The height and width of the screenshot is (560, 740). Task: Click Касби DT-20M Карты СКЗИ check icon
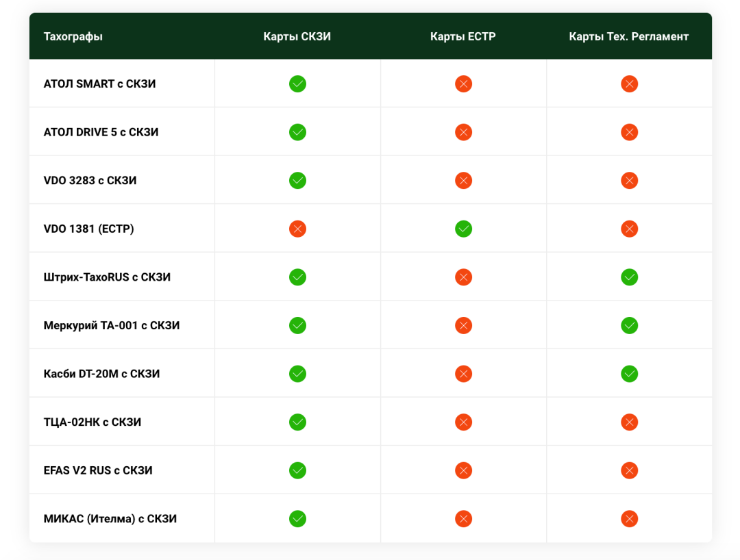297,374
